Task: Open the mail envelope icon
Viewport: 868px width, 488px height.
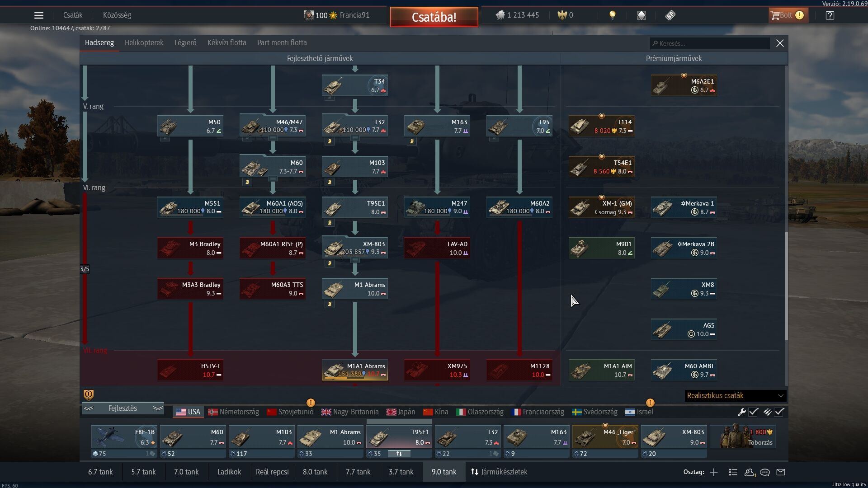Action: [781, 472]
